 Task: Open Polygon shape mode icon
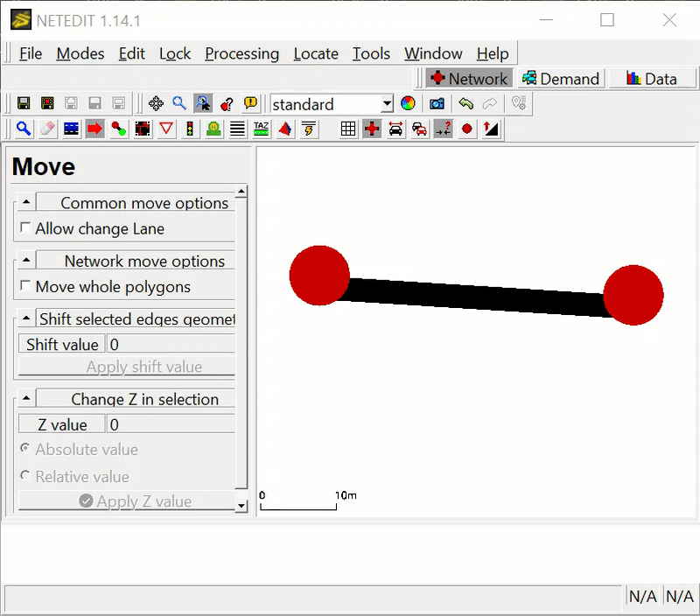[285, 129]
